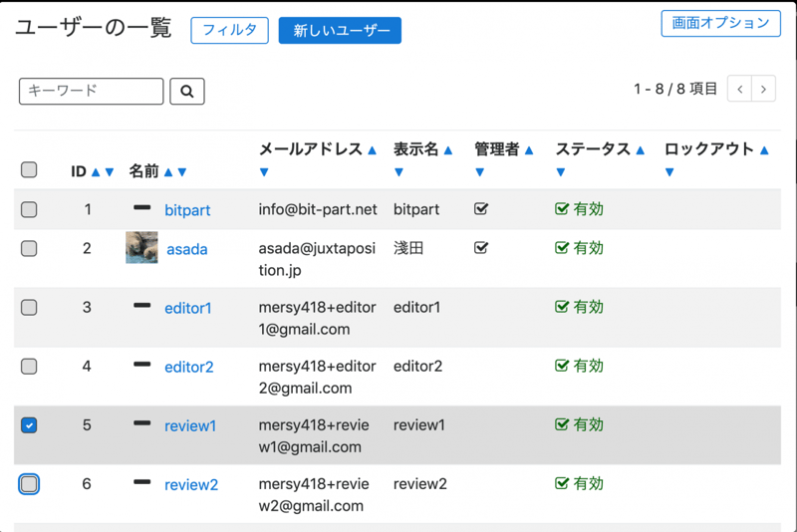Screen dimensions: 797x532
Task: Open the review2 user link
Action: pyautogui.click(x=190, y=485)
